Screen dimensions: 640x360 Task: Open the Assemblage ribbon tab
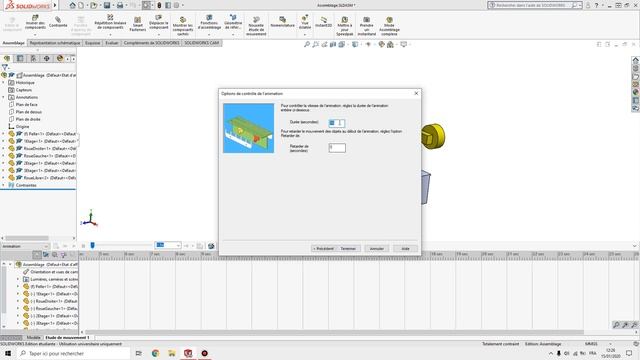(13, 43)
